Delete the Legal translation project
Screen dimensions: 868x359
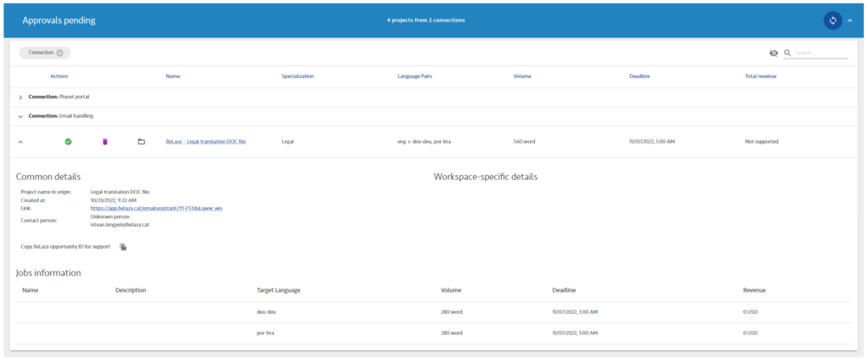point(105,142)
